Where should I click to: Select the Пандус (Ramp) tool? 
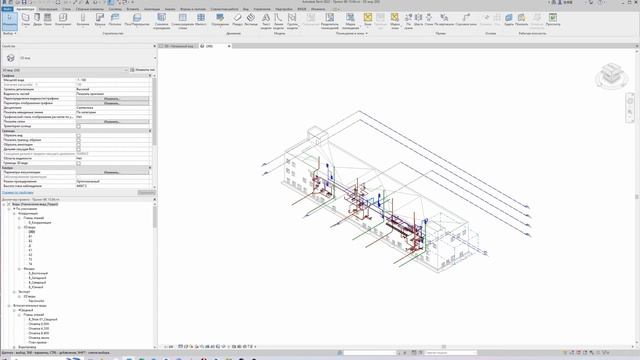pos(237,20)
